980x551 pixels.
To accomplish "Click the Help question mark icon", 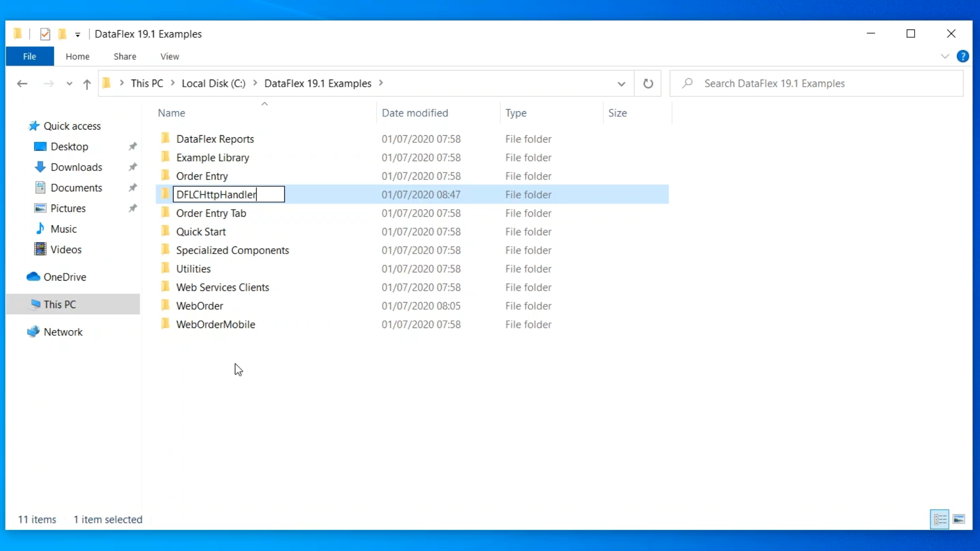I will [x=963, y=57].
